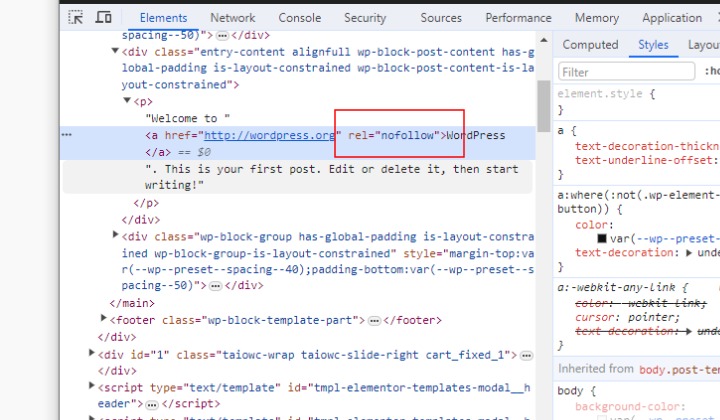Select the Styles pane tab
720x420 pixels.
pyautogui.click(x=653, y=45)
